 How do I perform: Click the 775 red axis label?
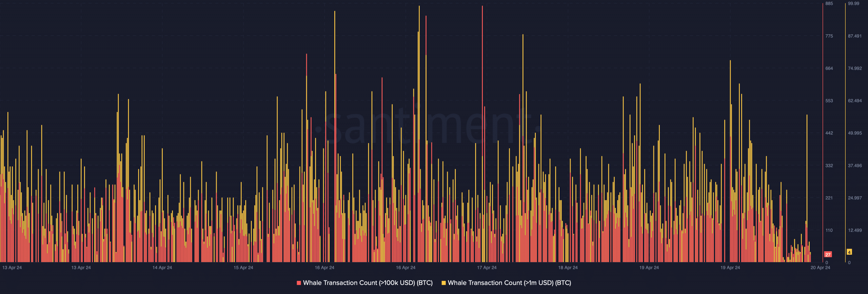[829, 36]
